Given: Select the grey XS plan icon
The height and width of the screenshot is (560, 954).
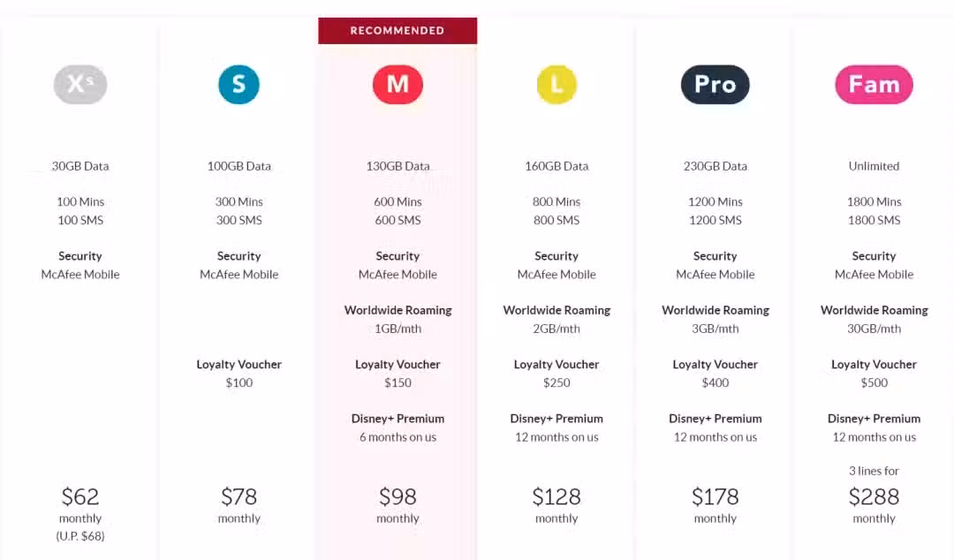Looking at the screenshot, I should tap(80, 84).
